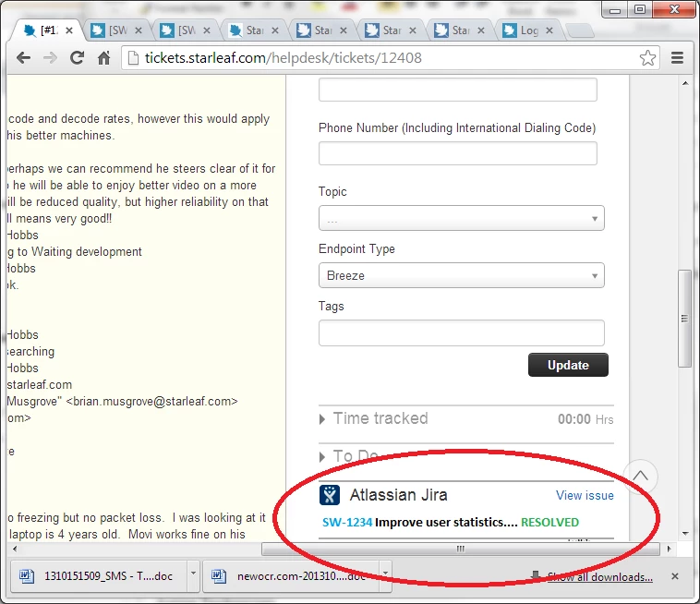Click Show all downloads link
The width and height of the screenshot is (700, 604).
(599, 577)
